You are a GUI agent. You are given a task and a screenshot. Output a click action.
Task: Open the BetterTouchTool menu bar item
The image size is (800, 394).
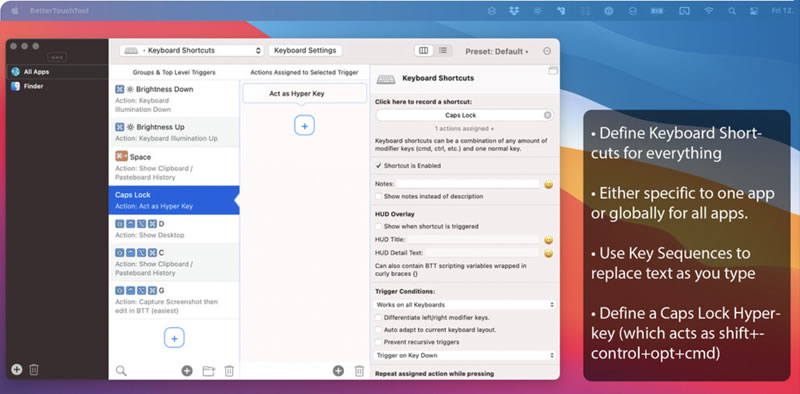[59, 11]
